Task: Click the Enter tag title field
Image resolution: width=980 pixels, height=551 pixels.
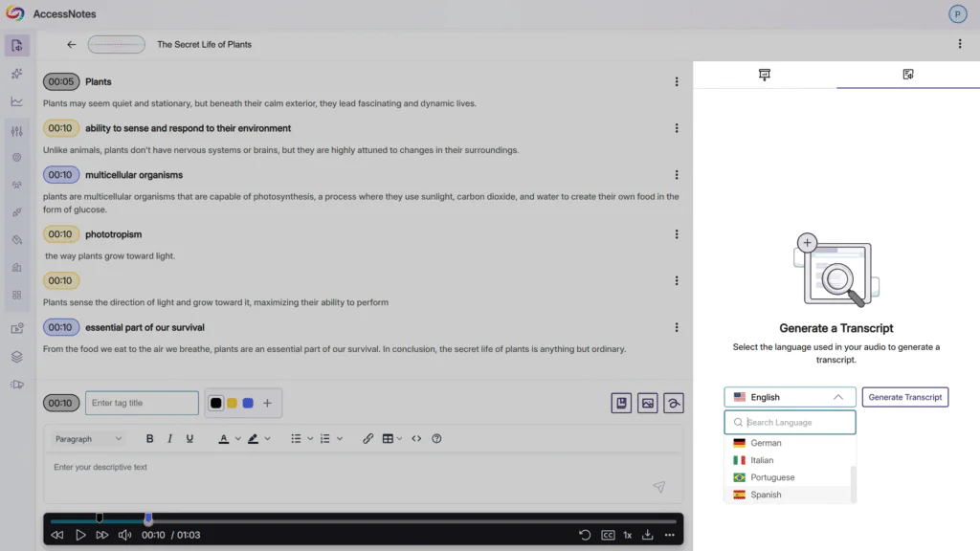Action: click(142, 404)
